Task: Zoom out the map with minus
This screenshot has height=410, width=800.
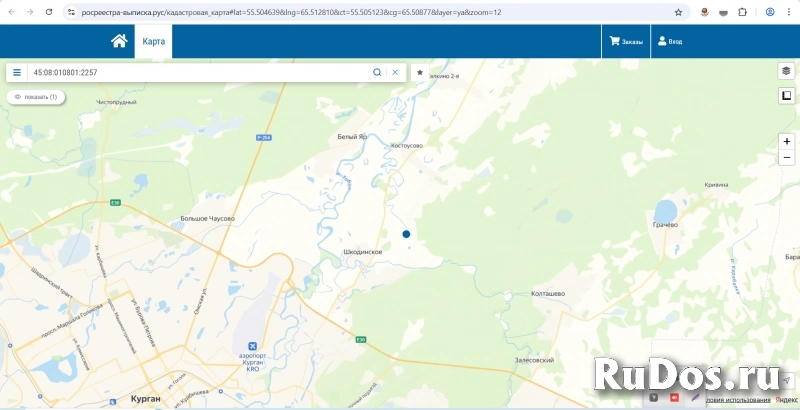Action: tap(787, 158)
